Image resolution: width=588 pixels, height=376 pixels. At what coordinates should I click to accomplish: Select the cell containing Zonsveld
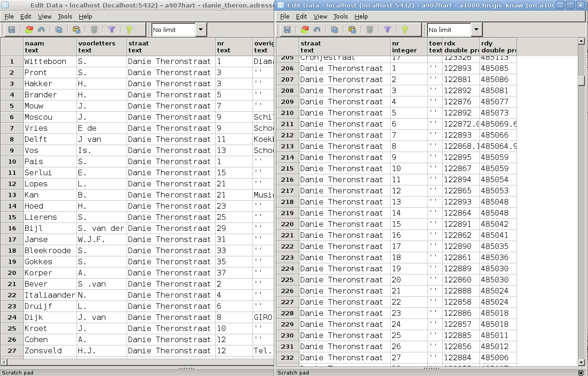[50, 351]
